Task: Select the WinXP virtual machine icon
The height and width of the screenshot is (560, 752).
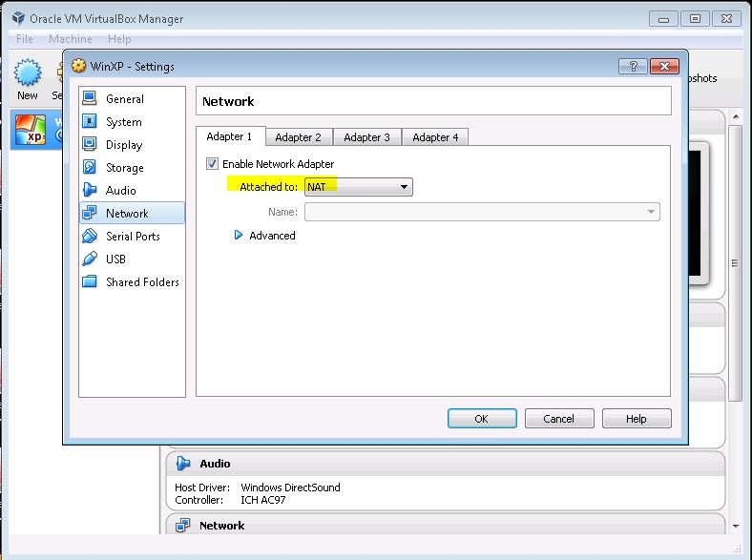Action: 31,130
